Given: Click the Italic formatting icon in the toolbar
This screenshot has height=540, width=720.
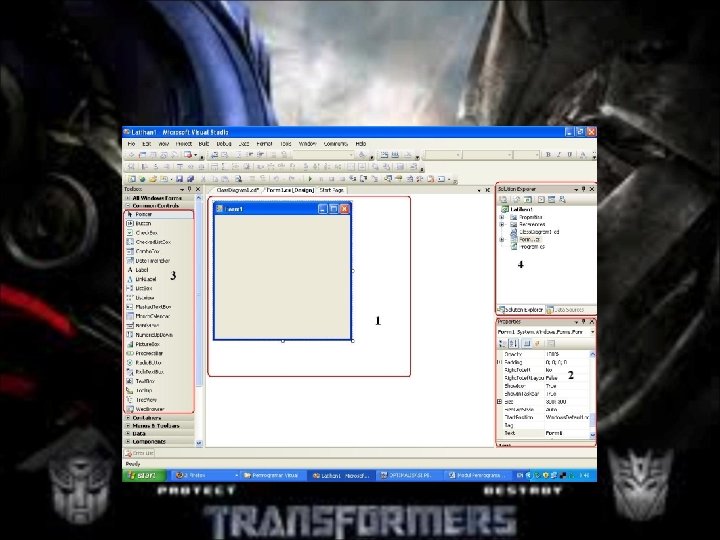Looking at the screenshot, I should (x=559, y=155).
